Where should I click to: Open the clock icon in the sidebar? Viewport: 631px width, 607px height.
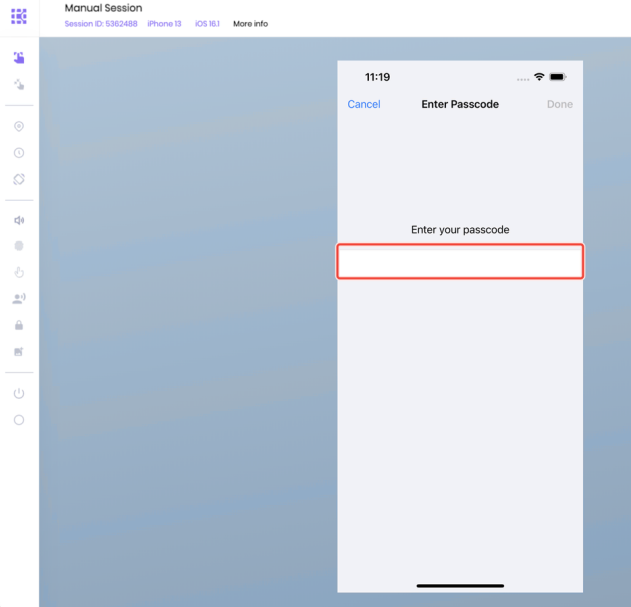pyautogui.click(x=19, y=153)
